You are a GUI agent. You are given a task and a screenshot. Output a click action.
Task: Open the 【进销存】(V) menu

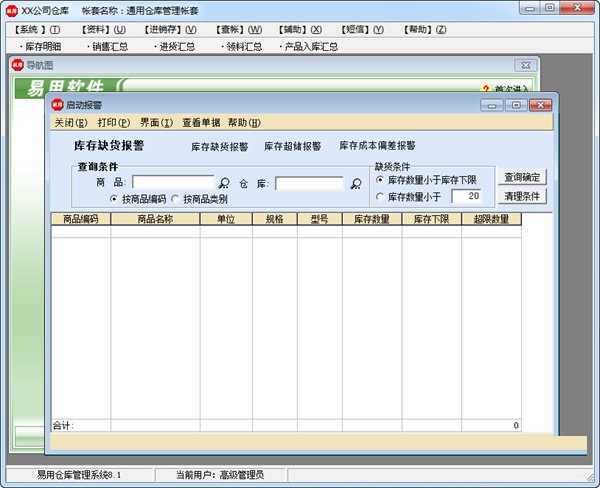[x=170, y=29]
